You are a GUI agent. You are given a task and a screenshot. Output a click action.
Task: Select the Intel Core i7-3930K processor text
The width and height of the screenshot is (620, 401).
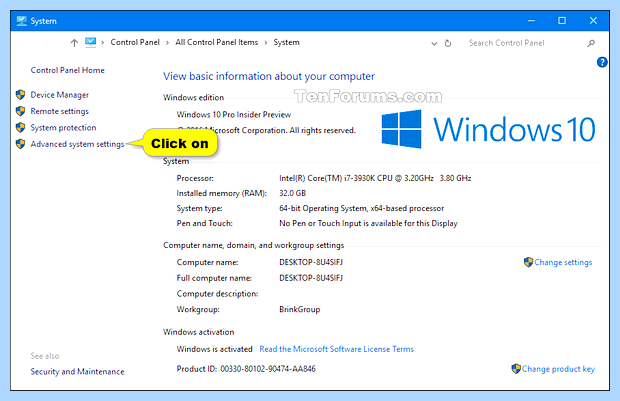pos(375,178)
